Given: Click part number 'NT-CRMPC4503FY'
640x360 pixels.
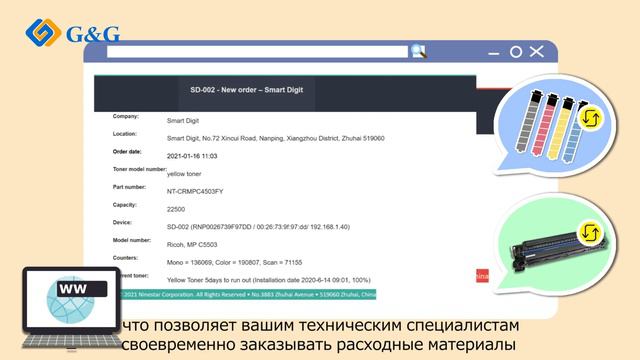Looking at the screenshot, I should pyautogui.click(x=195, y=191).
